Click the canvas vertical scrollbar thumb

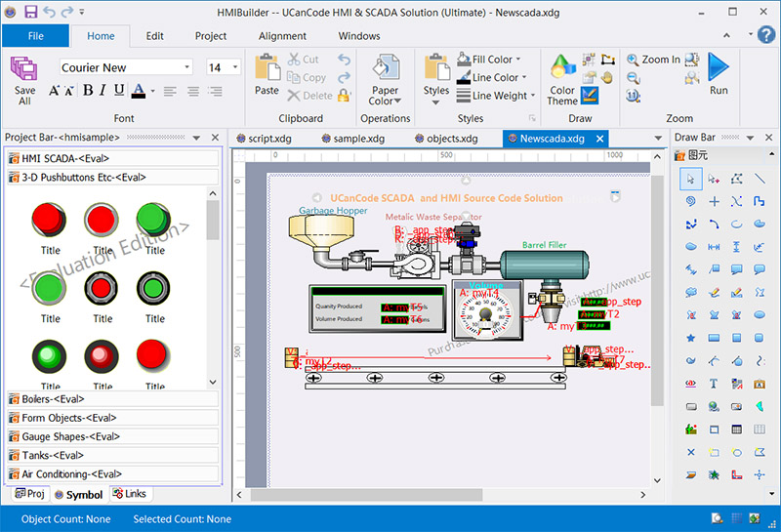point(657,289)
